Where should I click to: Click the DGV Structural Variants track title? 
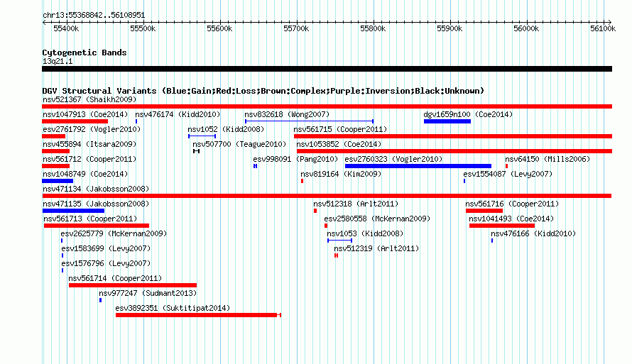[263, 91]
